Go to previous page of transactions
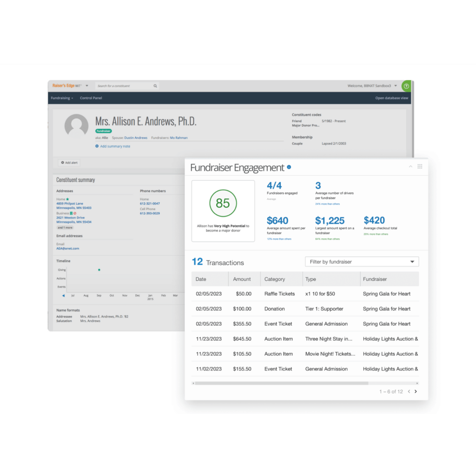This screenshot has height=476, width=476. point(409,391)
